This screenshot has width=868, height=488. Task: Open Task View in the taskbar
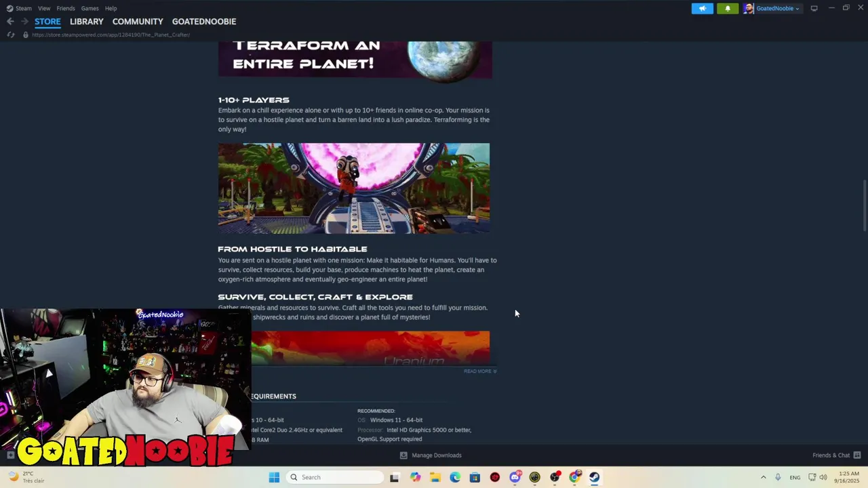pos(395,477)
